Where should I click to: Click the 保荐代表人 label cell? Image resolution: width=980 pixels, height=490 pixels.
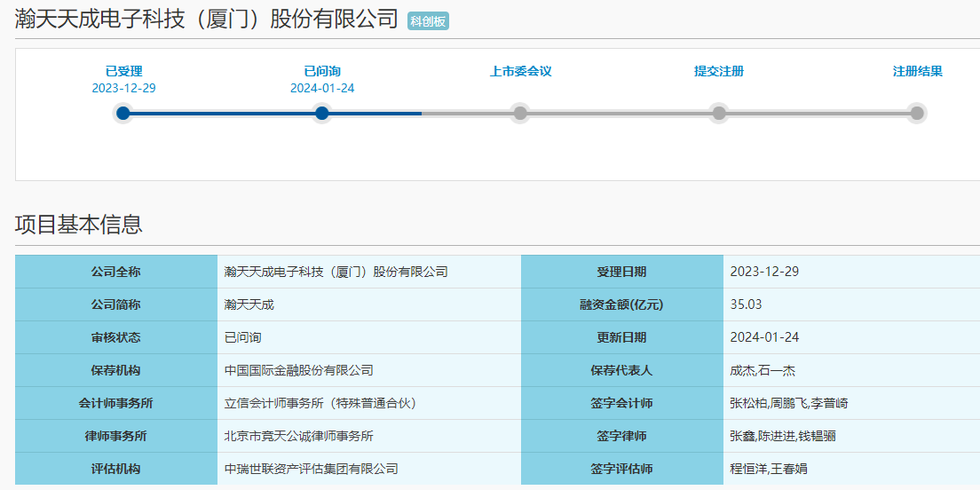(622, 371)
